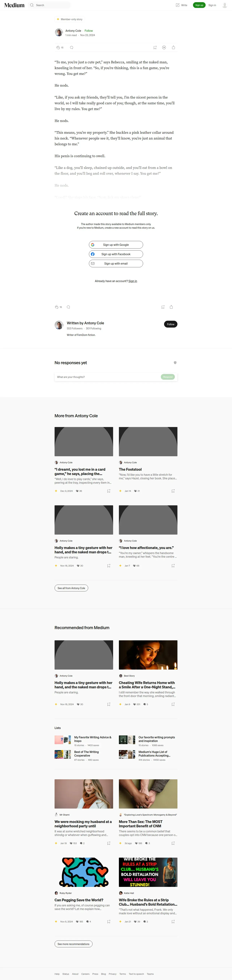Open the 553 Followers link
The image size is (232, 980).
pyautogui.click(x=75, y=328)
